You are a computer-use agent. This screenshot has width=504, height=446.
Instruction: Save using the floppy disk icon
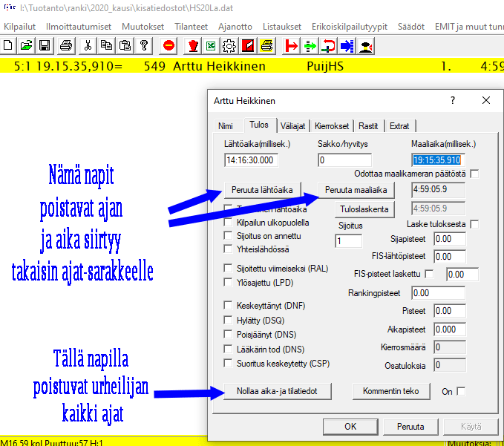(45, 46)
